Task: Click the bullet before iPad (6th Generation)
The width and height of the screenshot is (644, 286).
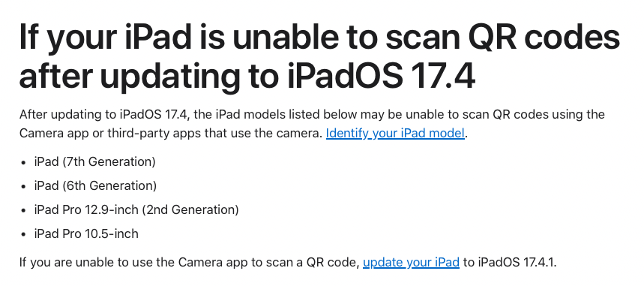Action: pos(23,186)
